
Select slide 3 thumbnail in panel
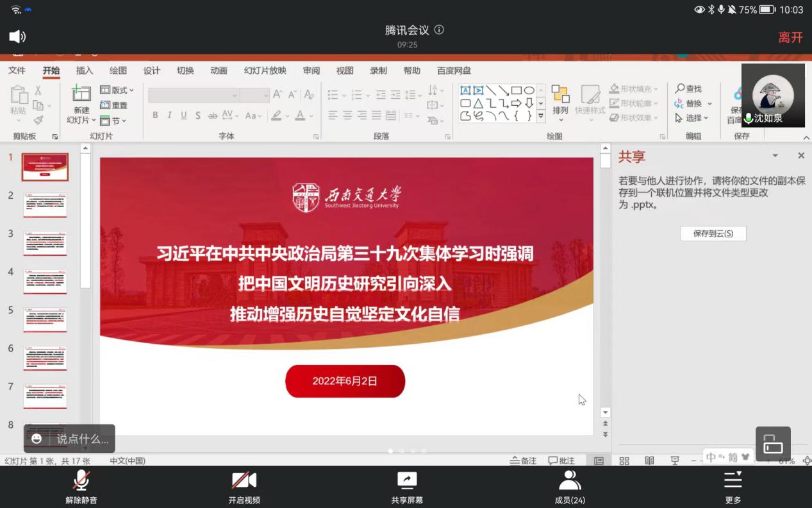coord(45,244)
